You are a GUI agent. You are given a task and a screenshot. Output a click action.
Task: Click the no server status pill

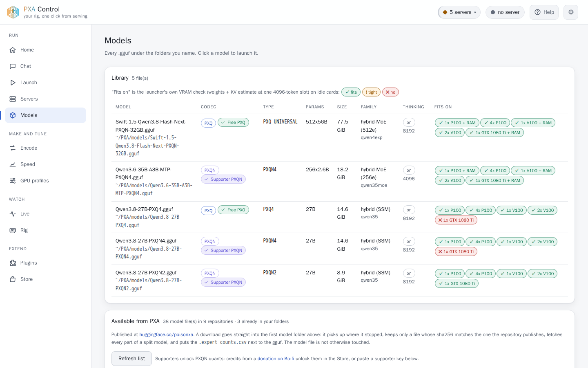pos(505,12)
